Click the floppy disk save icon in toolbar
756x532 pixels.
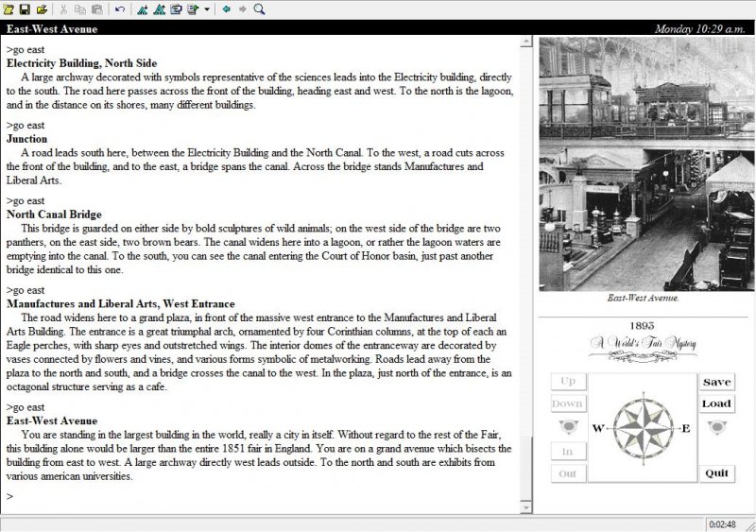(x=25, y=9)
